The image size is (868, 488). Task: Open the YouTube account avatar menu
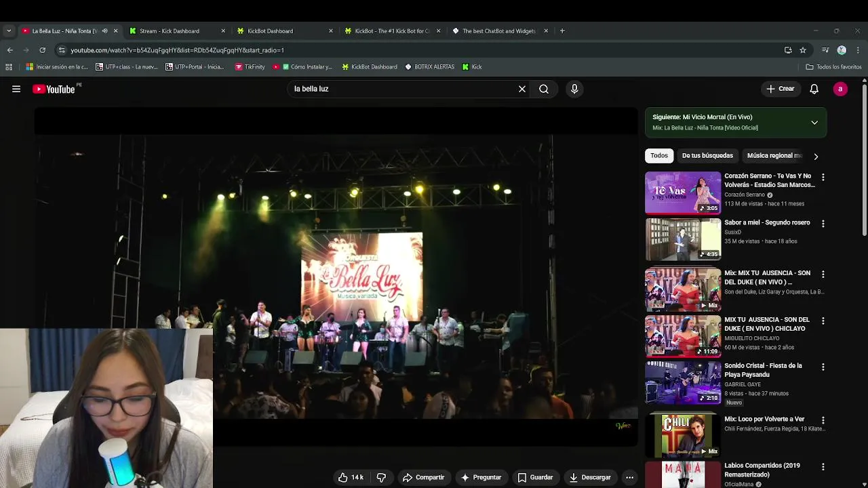[840, 89]
